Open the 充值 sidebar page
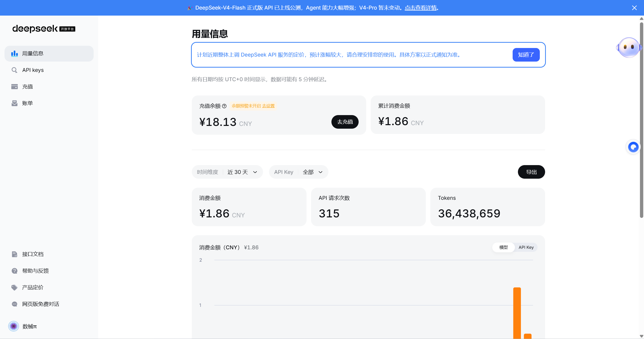This screenshot has width=644, height=339. [49, 87]
